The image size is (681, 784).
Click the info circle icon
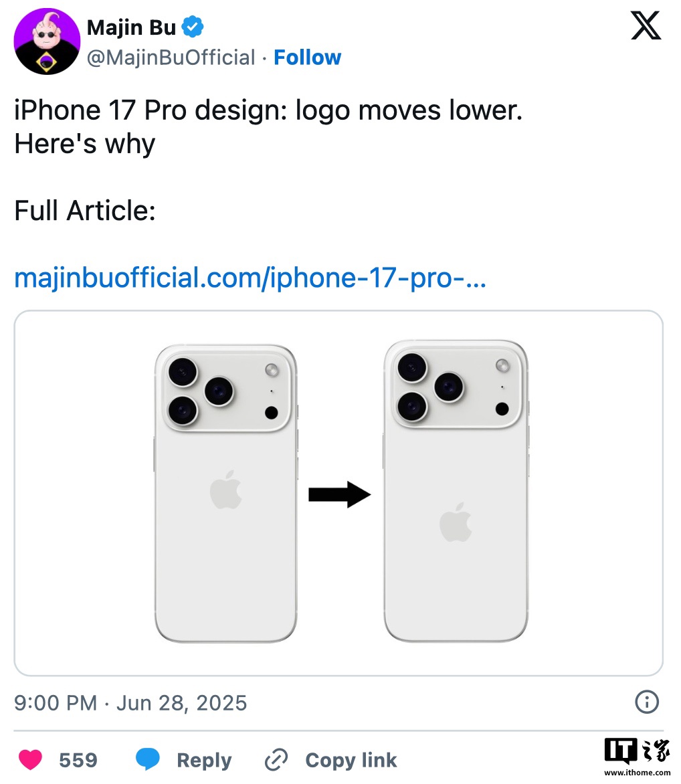pos(646,702)
